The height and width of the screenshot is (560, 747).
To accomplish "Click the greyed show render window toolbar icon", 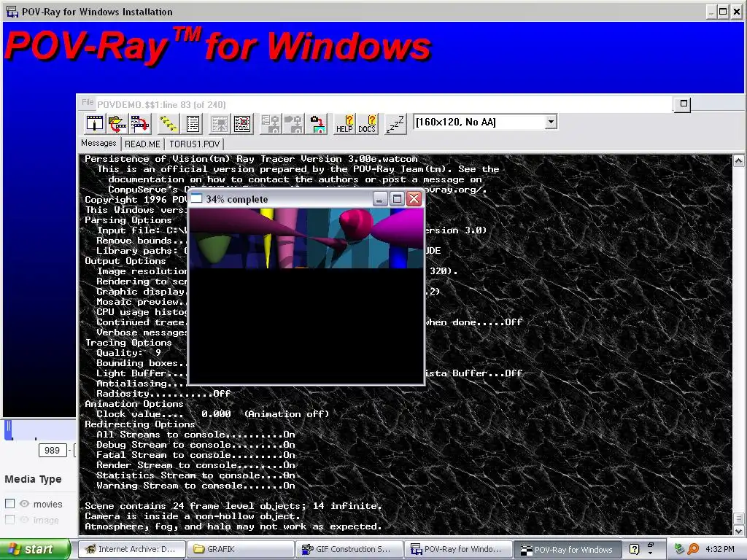I will (x=220, y=124).
